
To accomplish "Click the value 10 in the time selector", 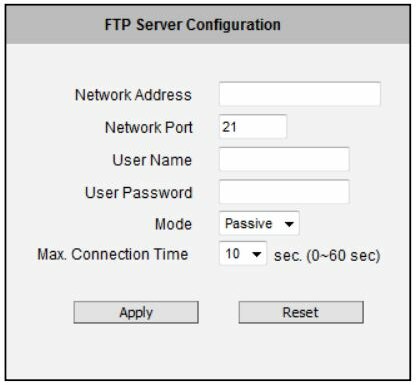I will (x=232, y=254).
